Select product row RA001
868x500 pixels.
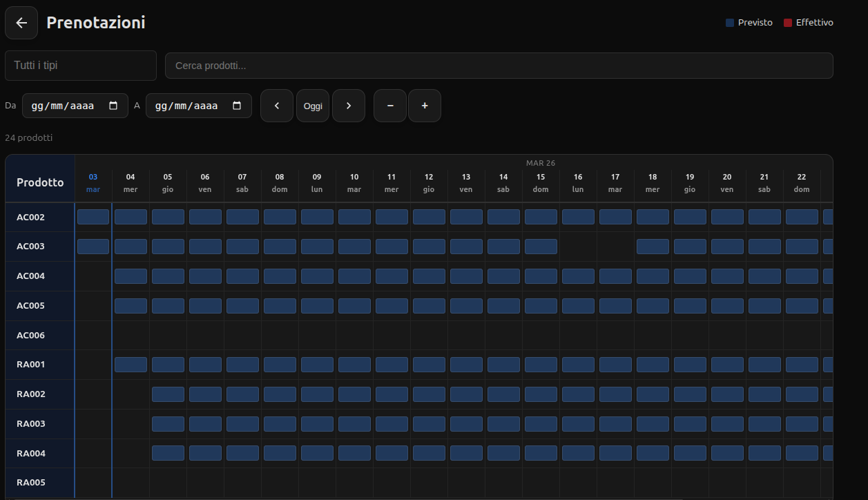tap(40, 365)
